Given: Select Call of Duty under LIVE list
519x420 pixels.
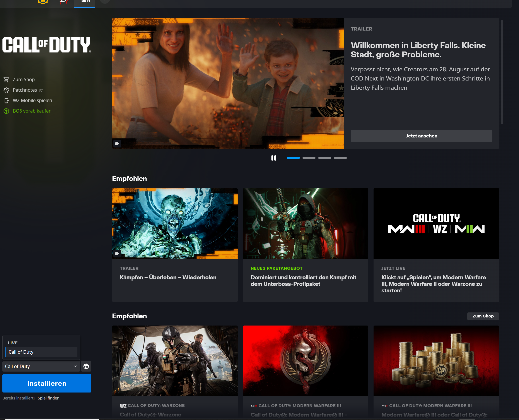Looking at the screenshot, I should pos(41,352).
